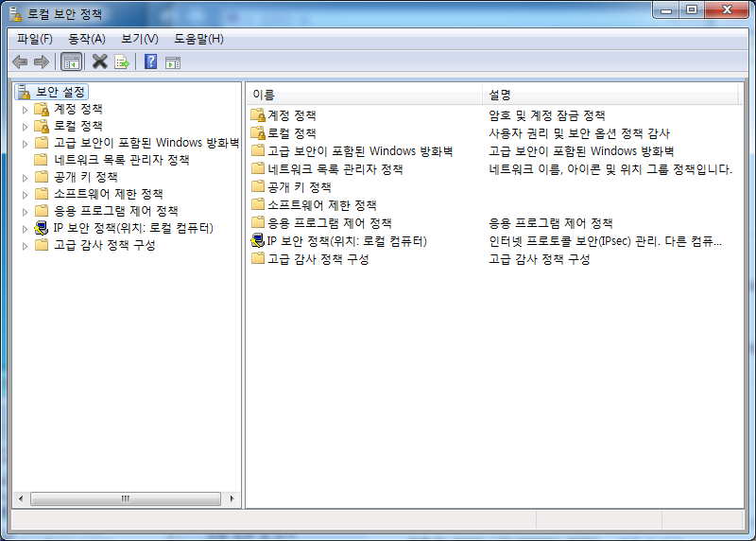Expand the 응용 프로그램 제어 정책 tree node
Screen dimensions: 756x541
(26, 211)
